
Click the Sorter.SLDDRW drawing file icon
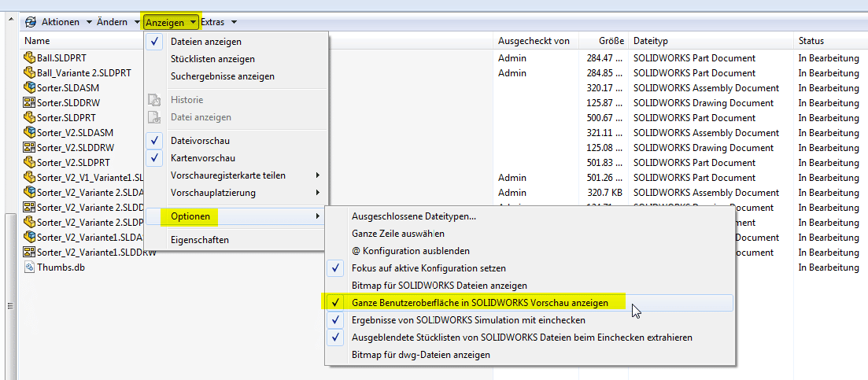click(30, 103)
